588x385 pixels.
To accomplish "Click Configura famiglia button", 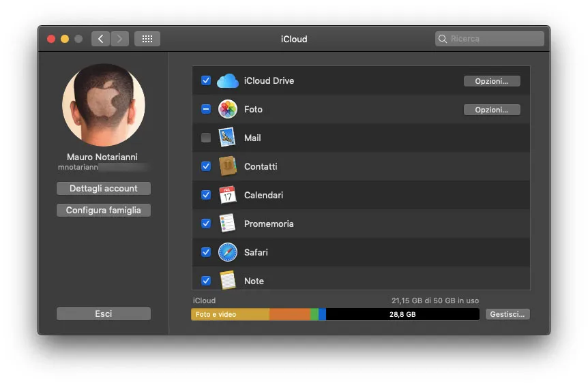I will [x=104, y=210].
